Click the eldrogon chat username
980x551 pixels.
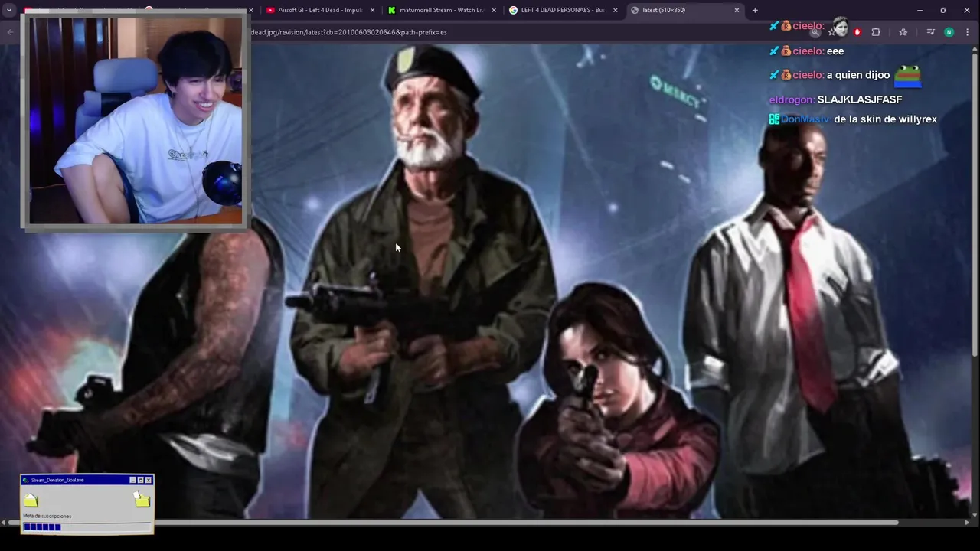792,99
